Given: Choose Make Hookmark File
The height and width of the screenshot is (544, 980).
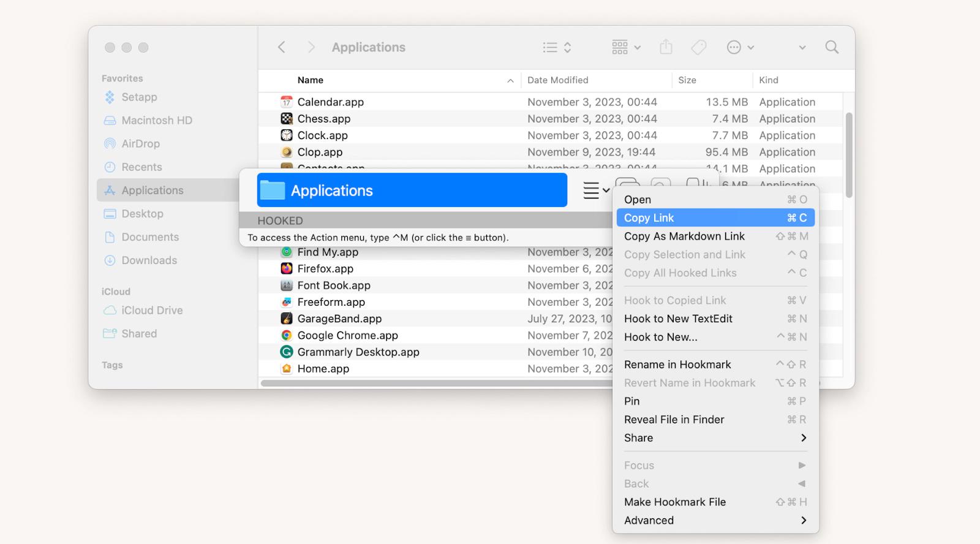Looking at the screenshot, I should 715,502.
